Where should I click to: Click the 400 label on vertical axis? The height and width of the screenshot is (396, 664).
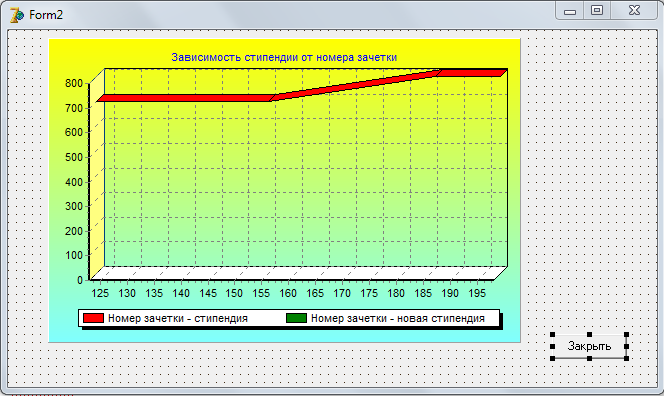pyautogui.click(x=74, y=182)
